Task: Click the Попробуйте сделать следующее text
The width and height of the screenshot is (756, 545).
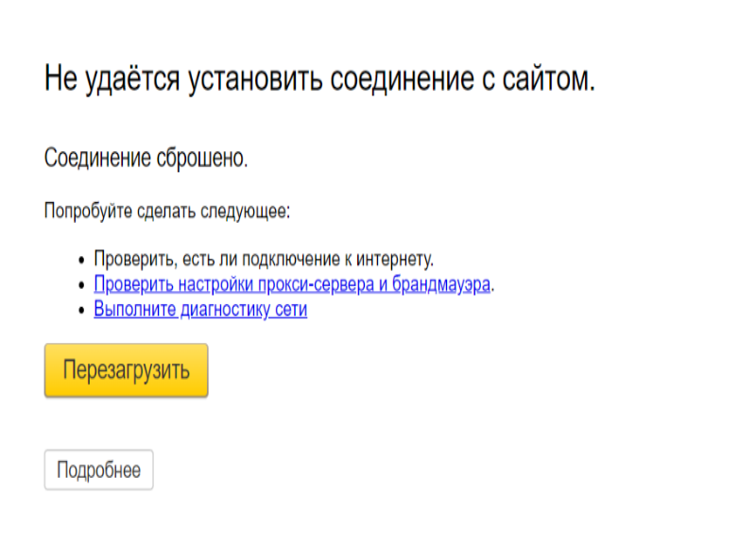Action: (x=166, y=211)
